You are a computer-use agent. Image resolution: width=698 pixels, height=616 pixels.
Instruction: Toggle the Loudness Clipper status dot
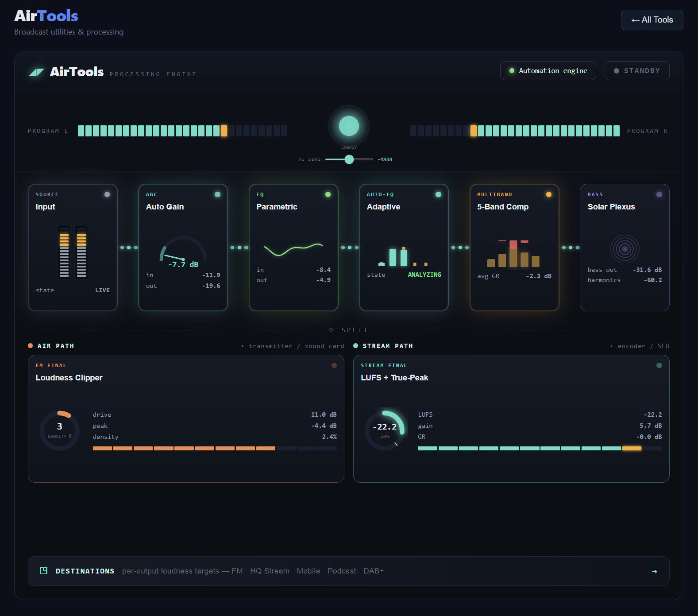[334, 365]
